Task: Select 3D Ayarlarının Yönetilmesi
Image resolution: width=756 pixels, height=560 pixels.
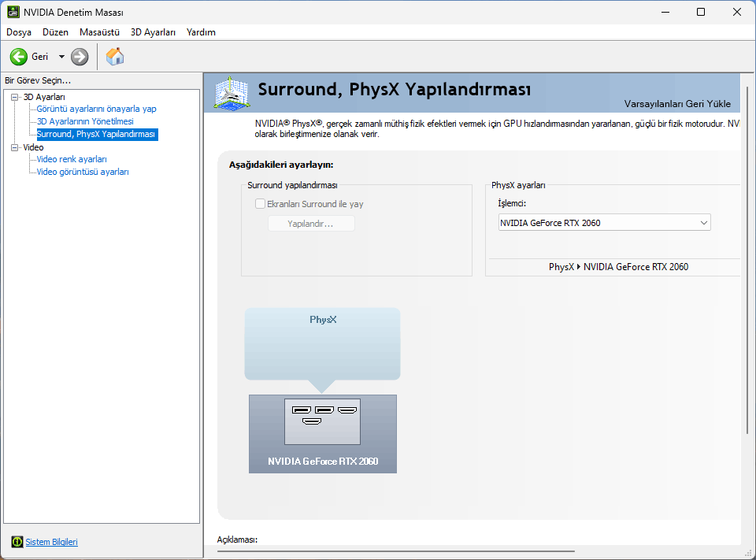Action: click(85, 121)
